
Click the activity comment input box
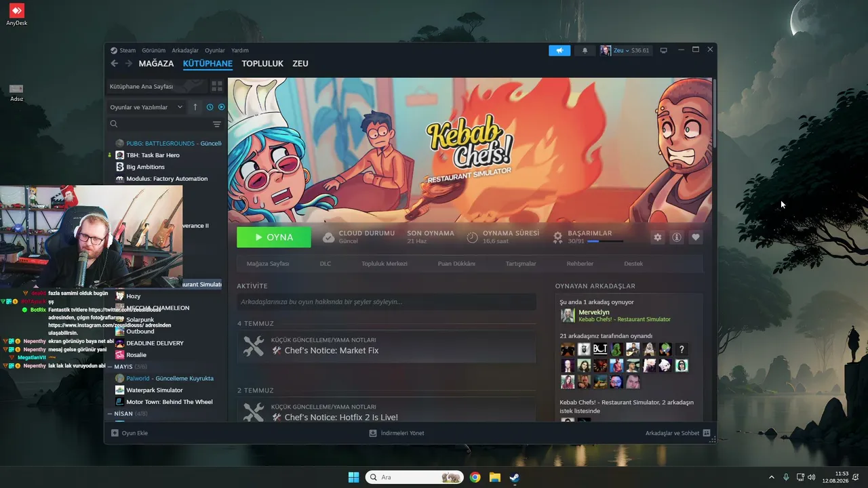[387, 302]
